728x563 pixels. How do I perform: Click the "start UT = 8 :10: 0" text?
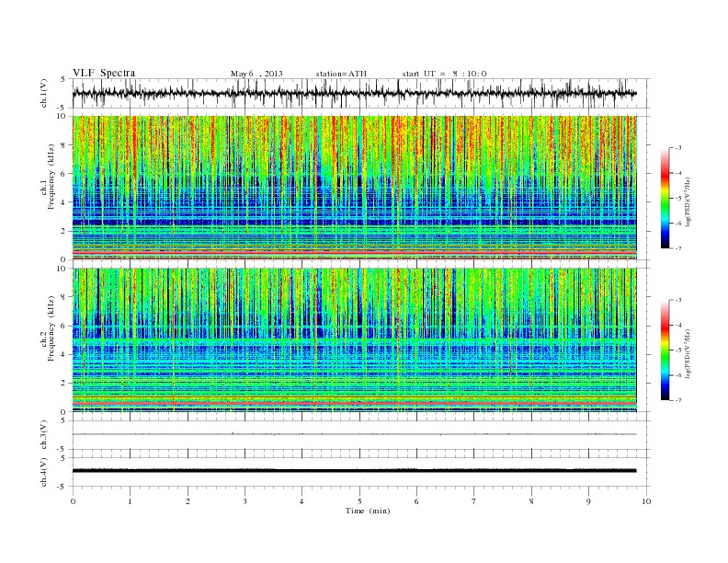click(444, 74)
